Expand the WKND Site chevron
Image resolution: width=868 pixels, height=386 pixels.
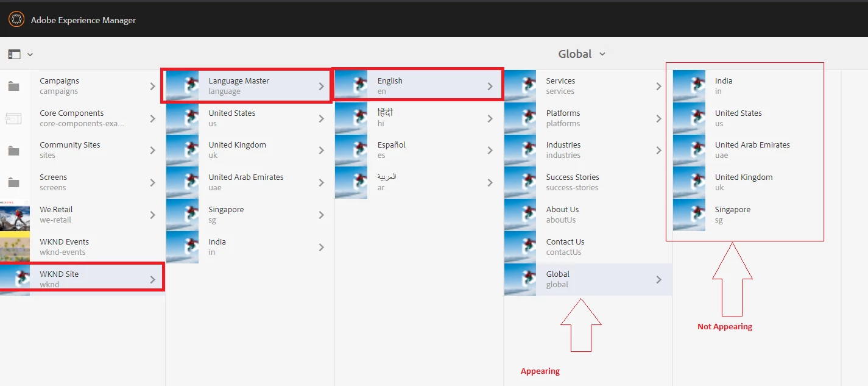[x=153, y=280]
